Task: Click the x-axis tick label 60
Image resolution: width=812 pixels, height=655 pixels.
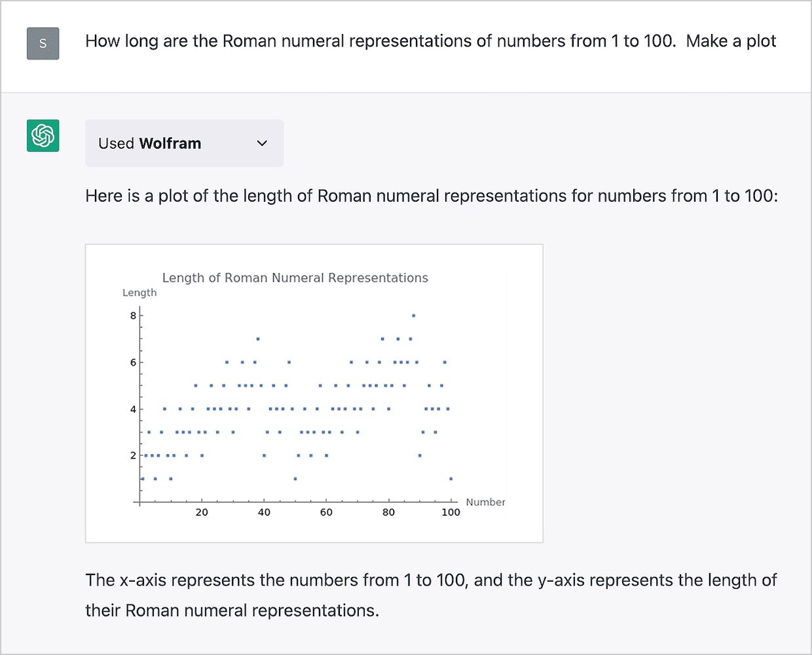Action: 326,512
